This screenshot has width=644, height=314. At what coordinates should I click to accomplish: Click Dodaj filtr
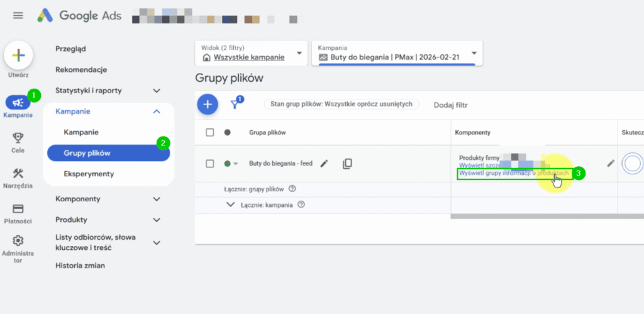(x=450, y=105)
